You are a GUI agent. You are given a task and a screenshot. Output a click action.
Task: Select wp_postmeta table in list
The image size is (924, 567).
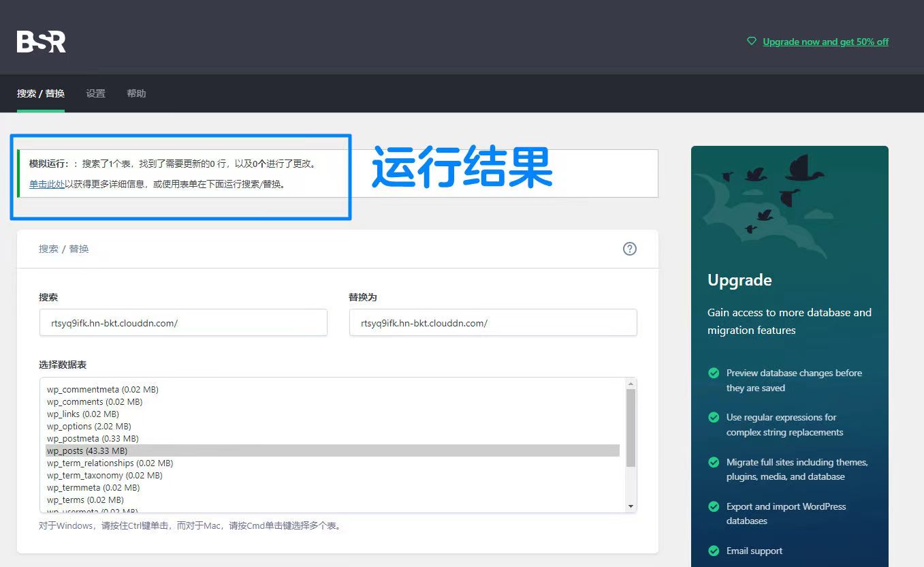(x=92, y=438)
